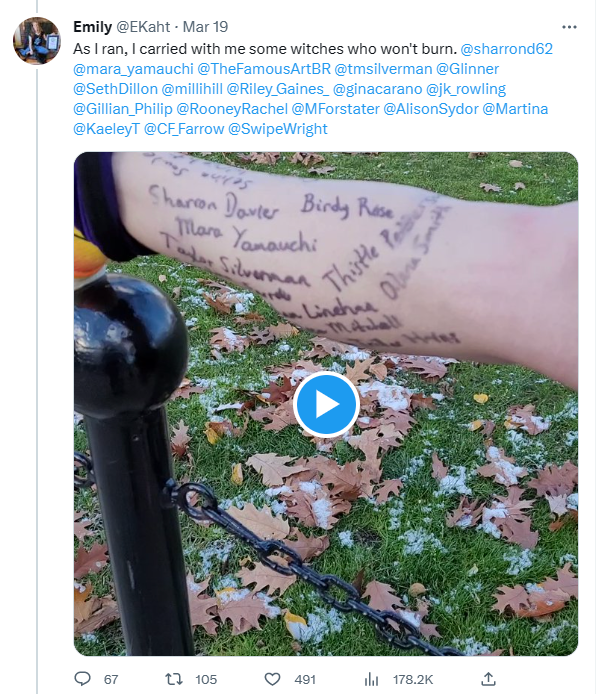Image resolution: width=602 pixels, height=694 pixels.
Task: Open the @SwipeWright mention
Action: pos(278,129)
